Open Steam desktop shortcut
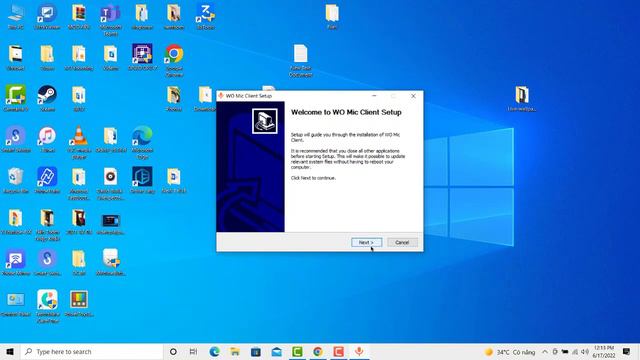Screen dimensions: 640x360 click(x=47, y=98)
